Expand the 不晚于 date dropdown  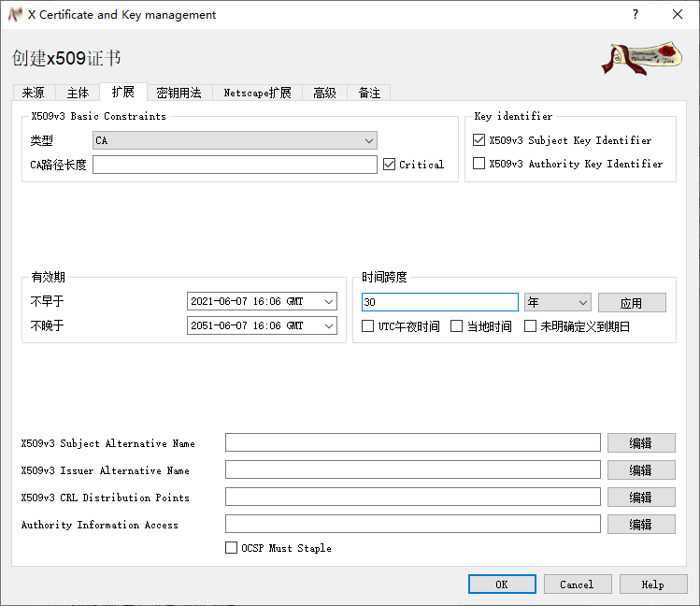328,325
